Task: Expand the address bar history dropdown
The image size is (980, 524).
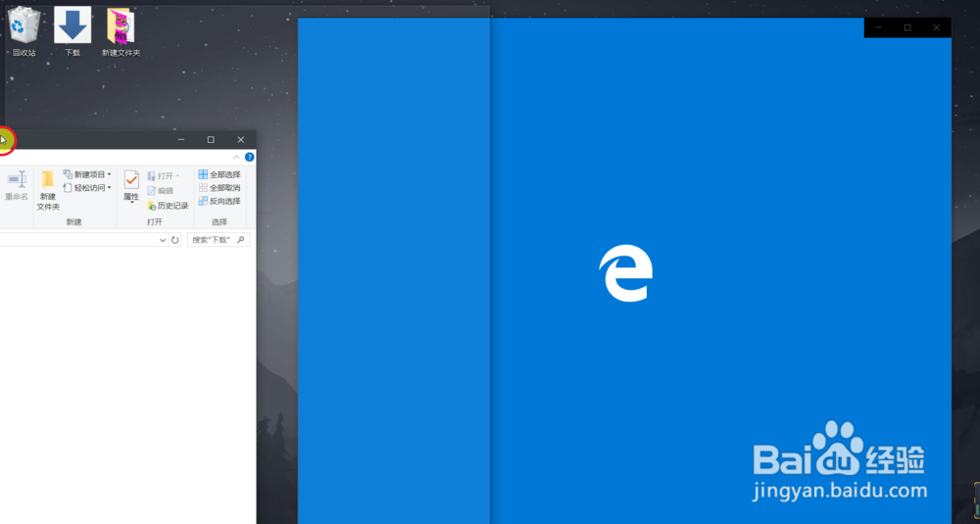Action: click(x=163, y=240)
